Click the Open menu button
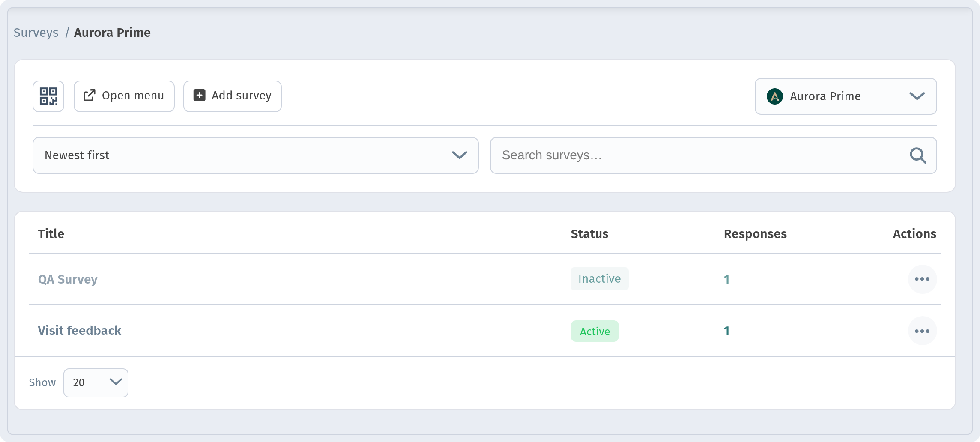 click(x=124, y=96)
